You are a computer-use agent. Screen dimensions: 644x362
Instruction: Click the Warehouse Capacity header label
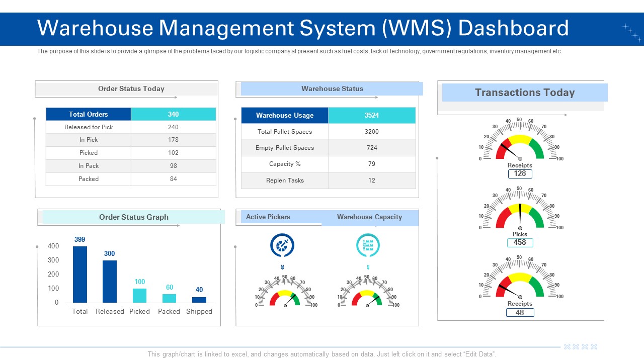coord(370,217)
